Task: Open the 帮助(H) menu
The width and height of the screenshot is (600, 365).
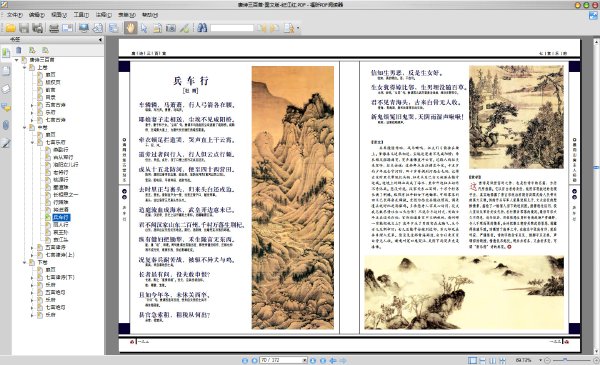Action: click(150, 15)
